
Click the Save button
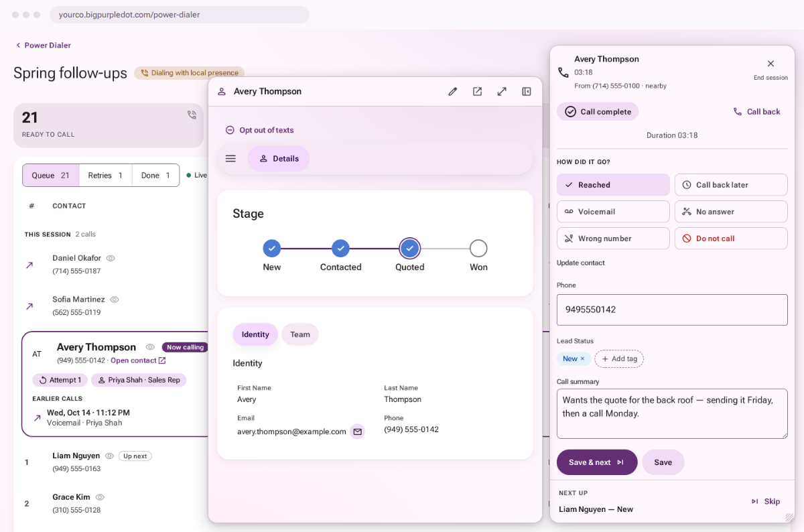point(663,462)
